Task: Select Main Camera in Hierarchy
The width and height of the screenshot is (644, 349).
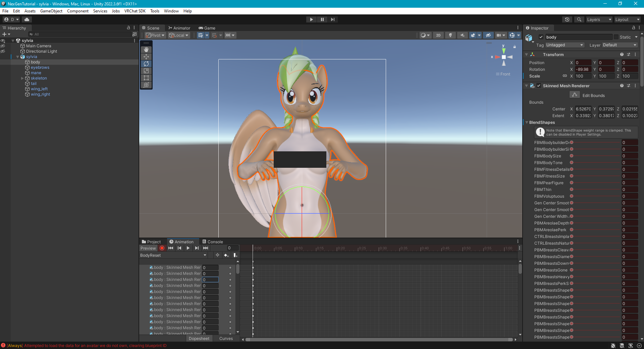Action: [x=39, y=46]
